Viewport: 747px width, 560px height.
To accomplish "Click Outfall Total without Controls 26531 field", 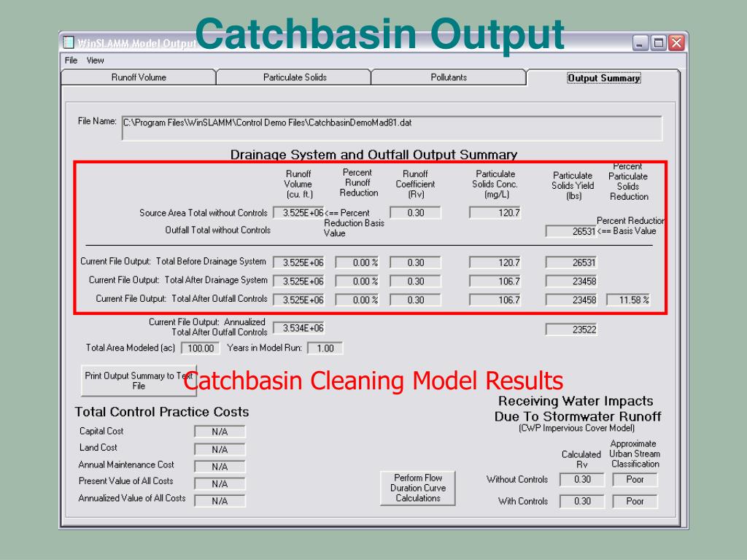I will click(x=571, y=231).
